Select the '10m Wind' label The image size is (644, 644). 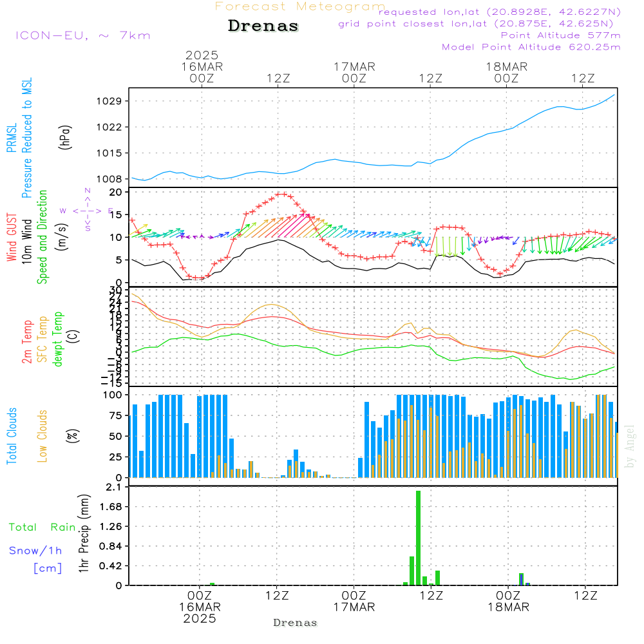tap(26, 241)
